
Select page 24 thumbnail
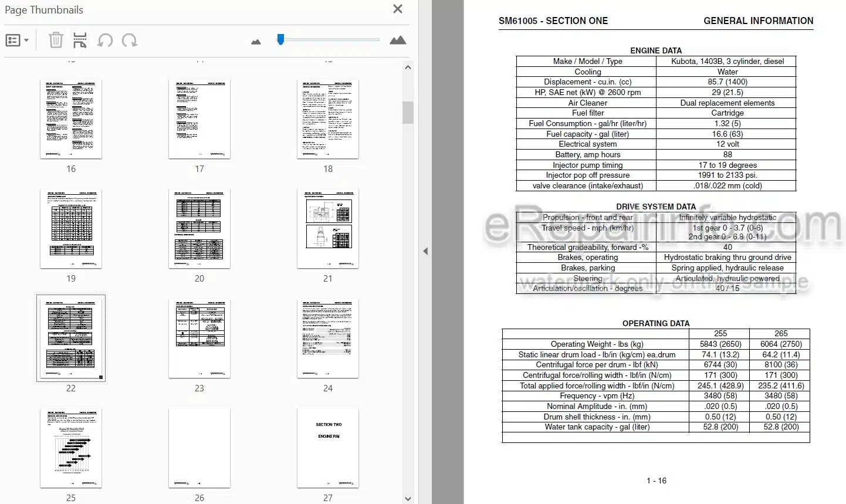pos(328,339)
